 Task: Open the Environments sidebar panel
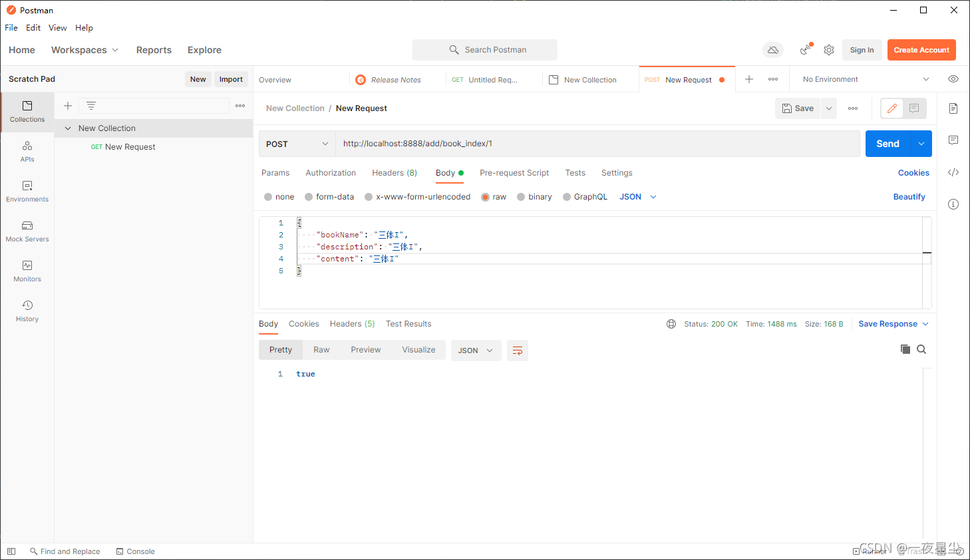tap(27, 192)
